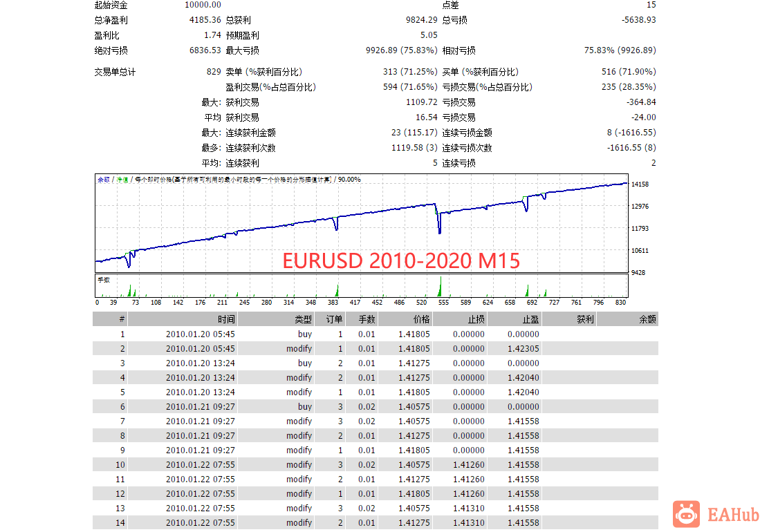
Task: Click the total net profit value 4185.36
Action: pyautogui.click(x=205, y=20)
